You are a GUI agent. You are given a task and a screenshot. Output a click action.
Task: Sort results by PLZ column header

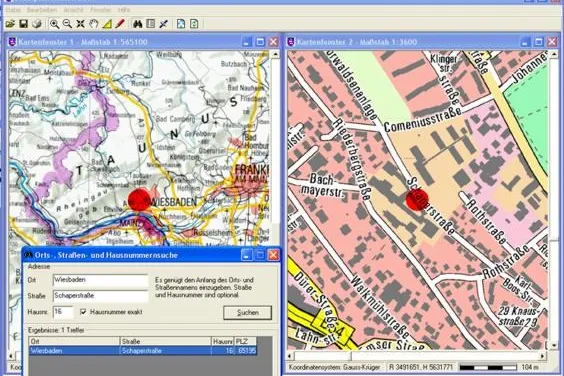click(x=246, y=341)
